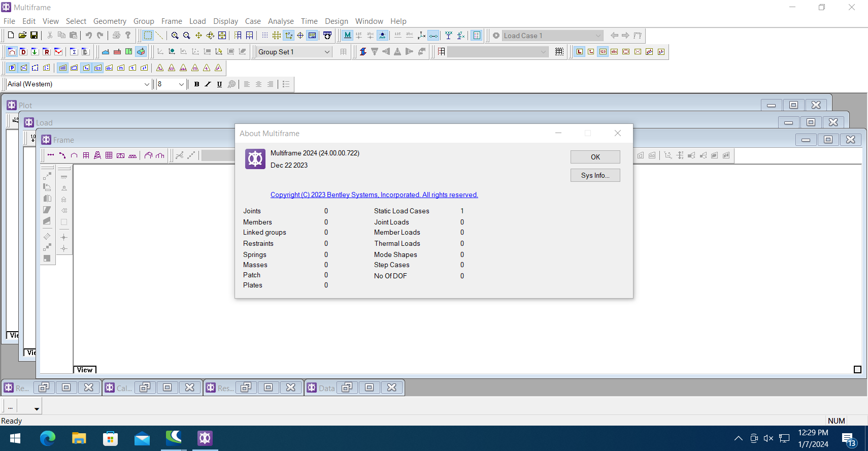Click the Print icon in main toolbar
Viewport: 868px width, 451px height.
click(x=116, y=35)
